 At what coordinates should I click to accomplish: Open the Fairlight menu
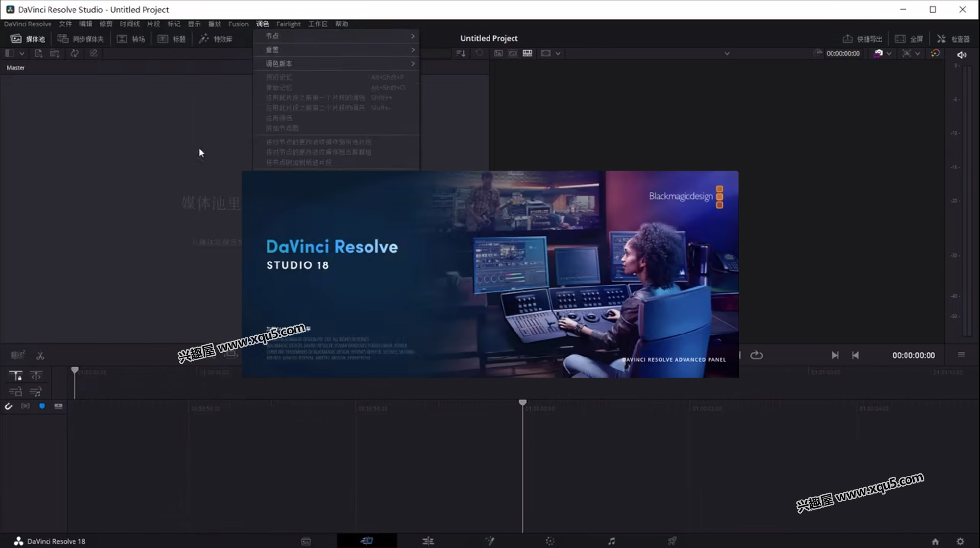point(288,24)
